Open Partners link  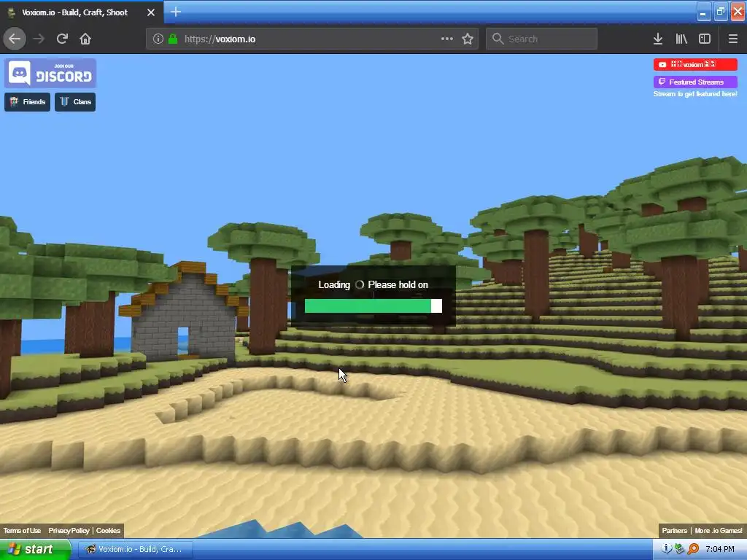pyautogui.click(x=674, y=531)
